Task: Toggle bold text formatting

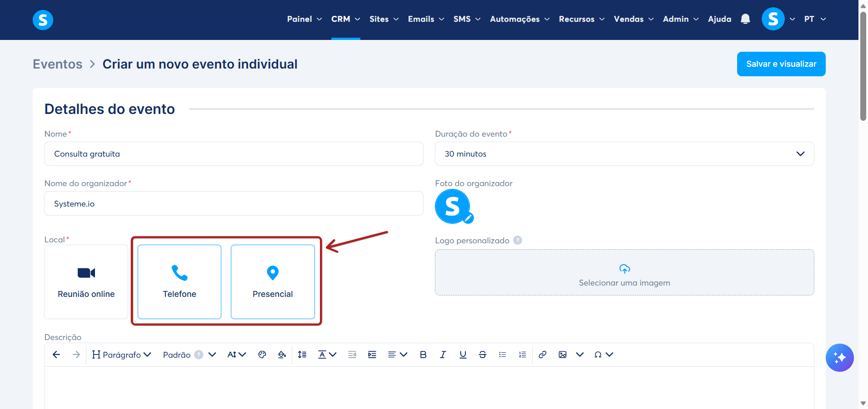Action: click(x=423, y=355)
